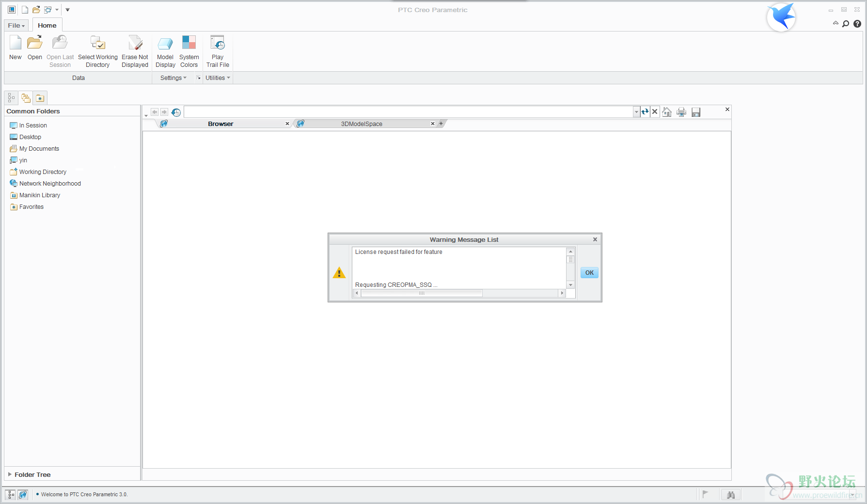Open the File menu dropdown
This screenshot has width=867, height=504.
click(x=16, y=26)
